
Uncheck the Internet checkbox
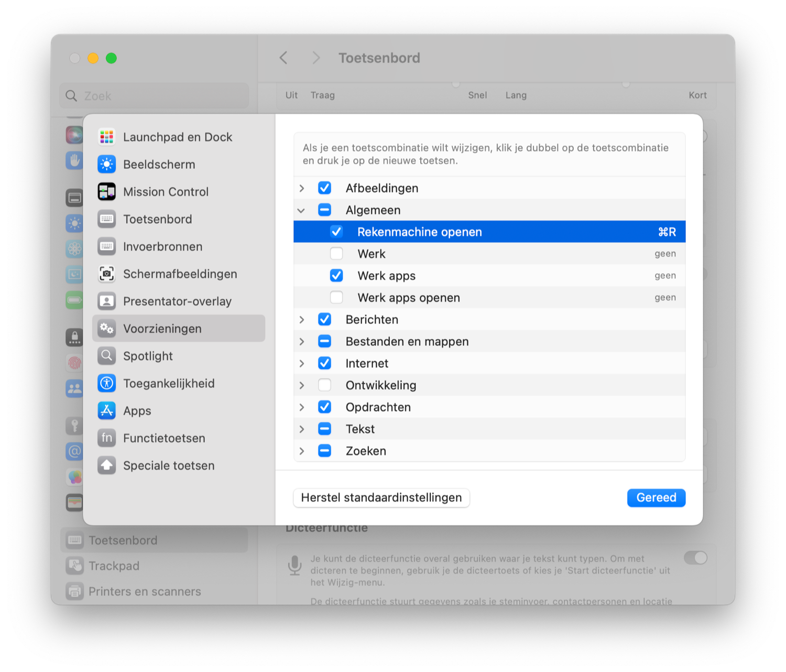click(x=325, y=363)
